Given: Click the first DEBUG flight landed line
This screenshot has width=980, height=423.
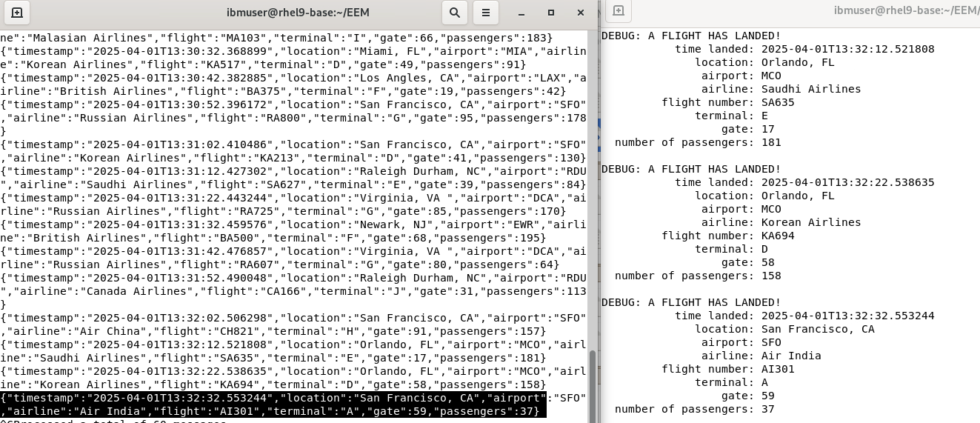Looking at the screenshot, I should [691, 36].
